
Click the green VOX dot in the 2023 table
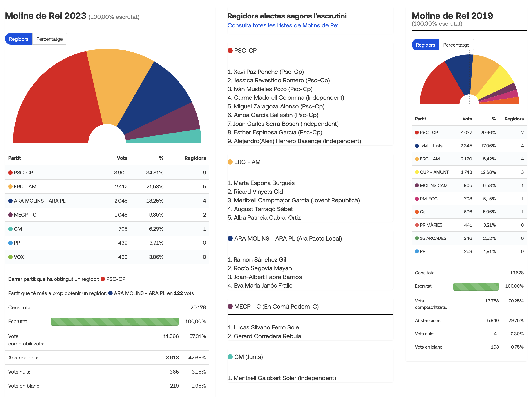(10, 257)
